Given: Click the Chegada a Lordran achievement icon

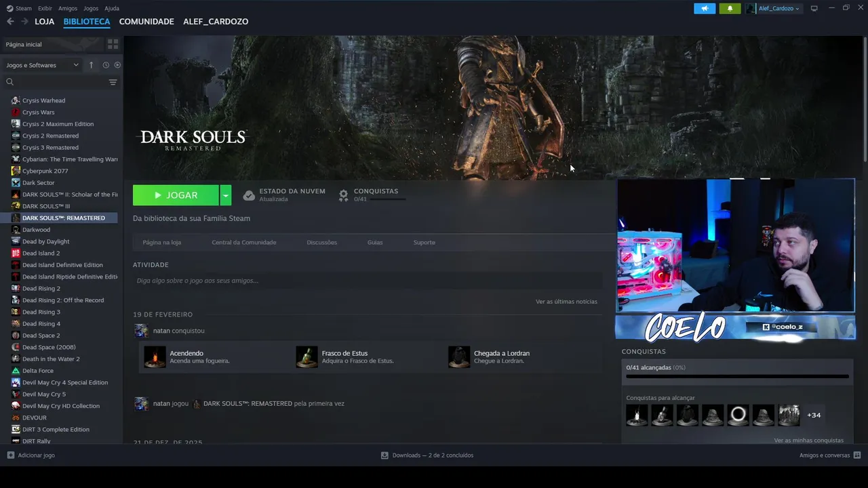Looking at the screenshot, I should click(459, 357).
